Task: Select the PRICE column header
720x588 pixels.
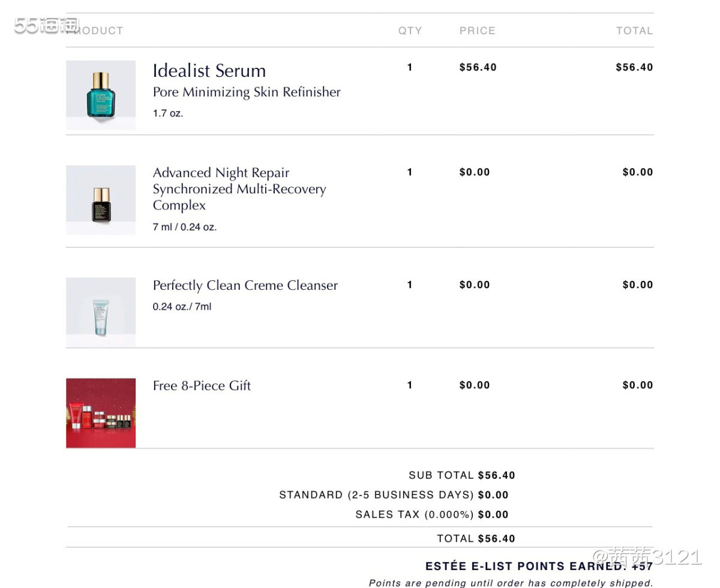Action: tap(478, 31)
